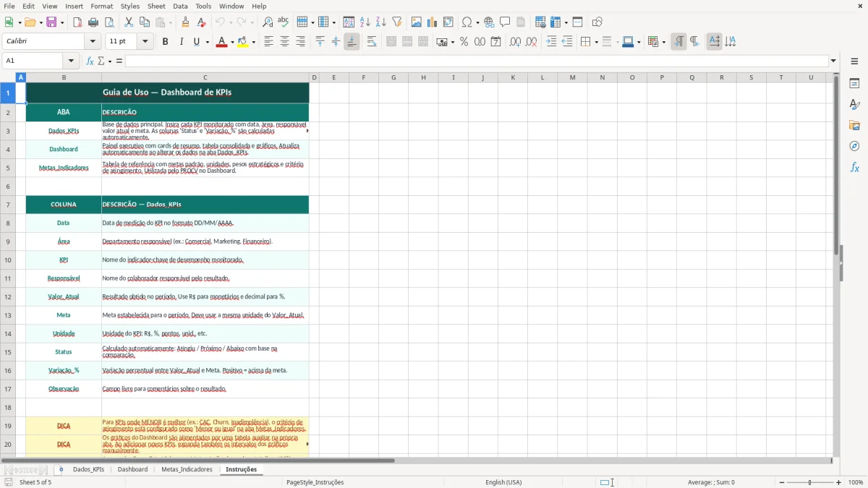868x488 pixels.
Task: Click the English (USA) language status
Action: (x=503, y=482)
